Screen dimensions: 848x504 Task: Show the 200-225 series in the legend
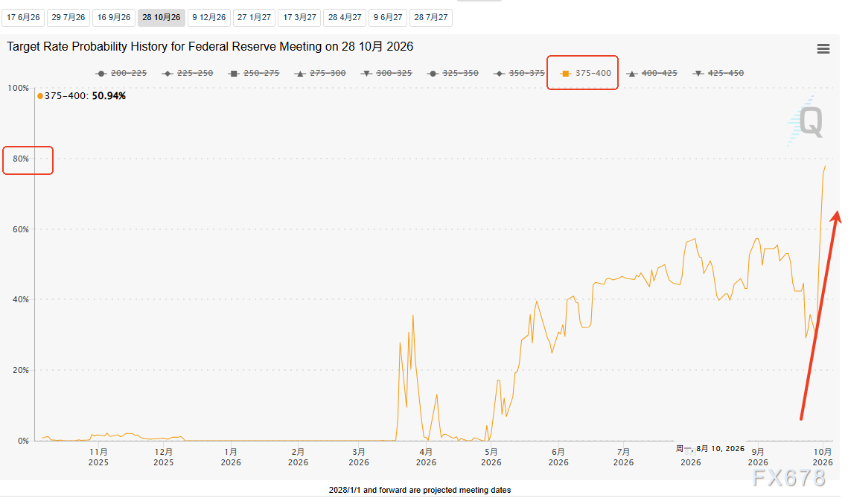click(x=121, y=73)
